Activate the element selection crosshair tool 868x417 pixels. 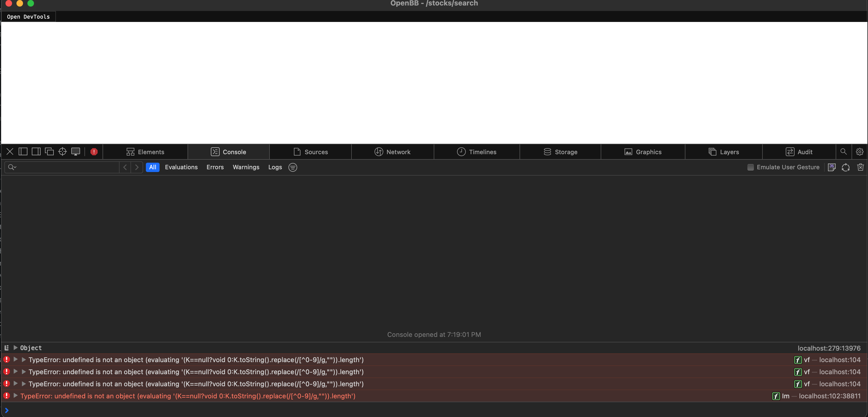tap(62, 152)
